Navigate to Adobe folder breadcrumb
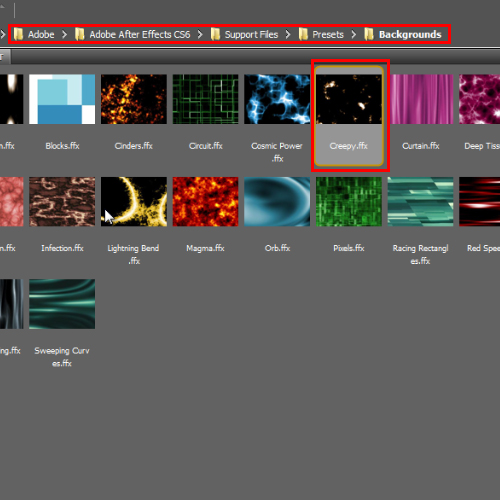Viewport: 500px width, 500px height. point(41,34)
